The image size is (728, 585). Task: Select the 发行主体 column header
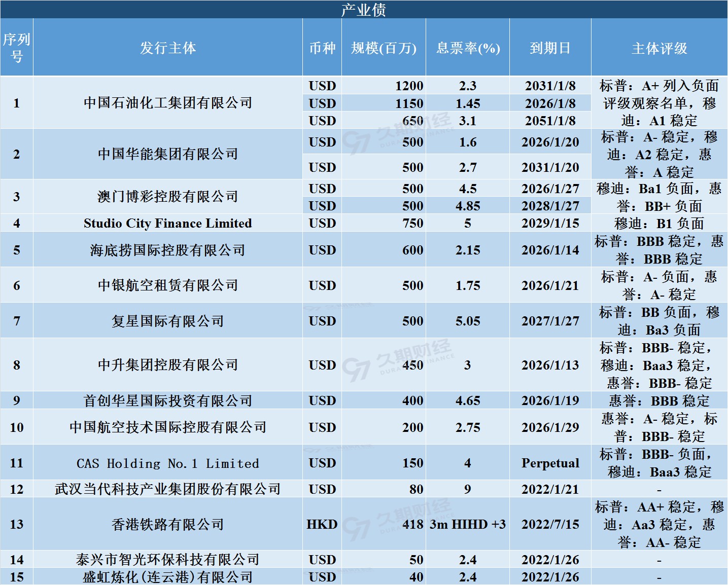pos(168,48)
